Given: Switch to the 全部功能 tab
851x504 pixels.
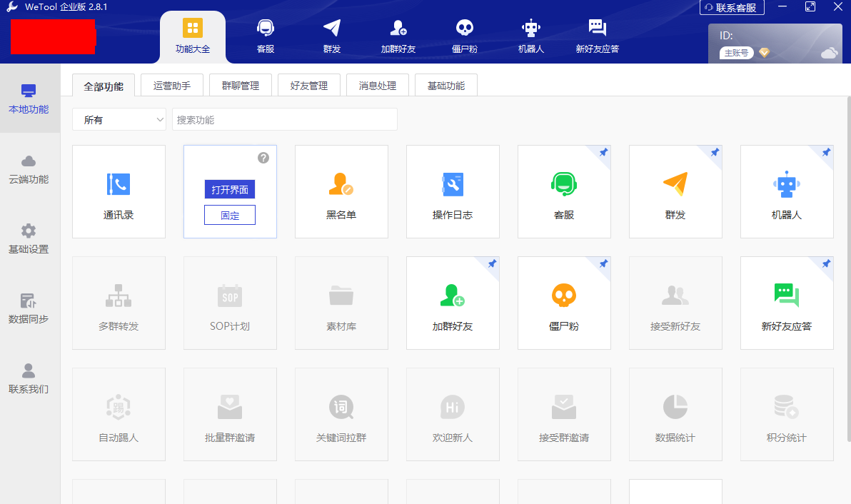Looking at the screenshot, I should 103,86.
